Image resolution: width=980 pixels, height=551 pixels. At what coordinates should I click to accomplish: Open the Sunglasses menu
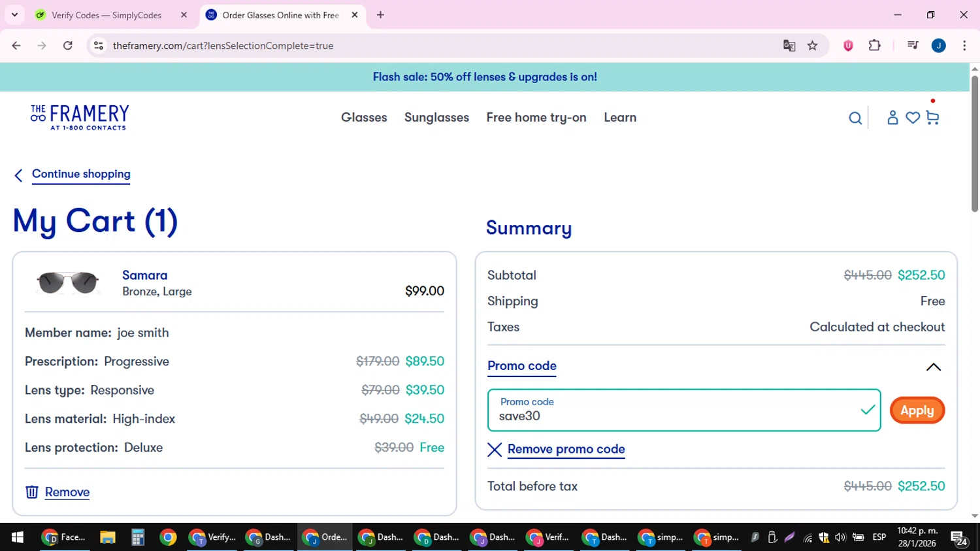click(x=436, y=118)
